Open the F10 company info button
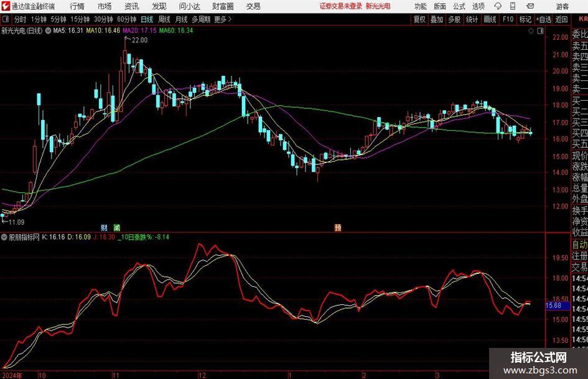Screen dimensions: 588x379 [508, 19]
